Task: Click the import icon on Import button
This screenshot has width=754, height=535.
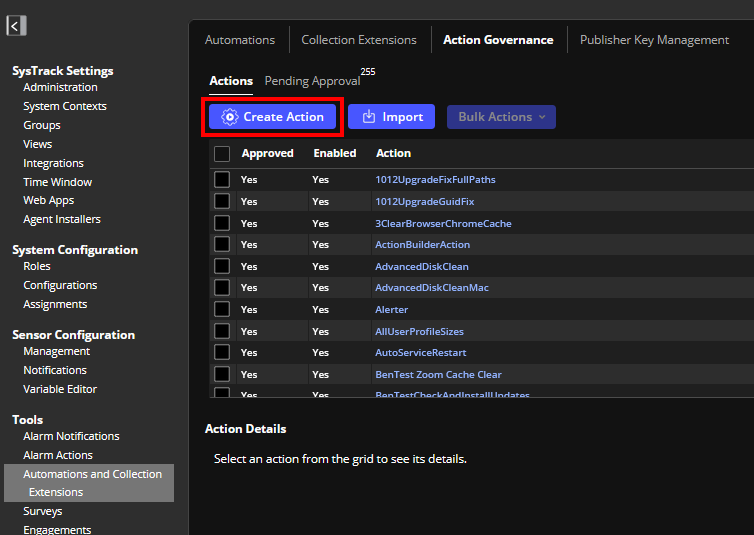Action: 369,117
